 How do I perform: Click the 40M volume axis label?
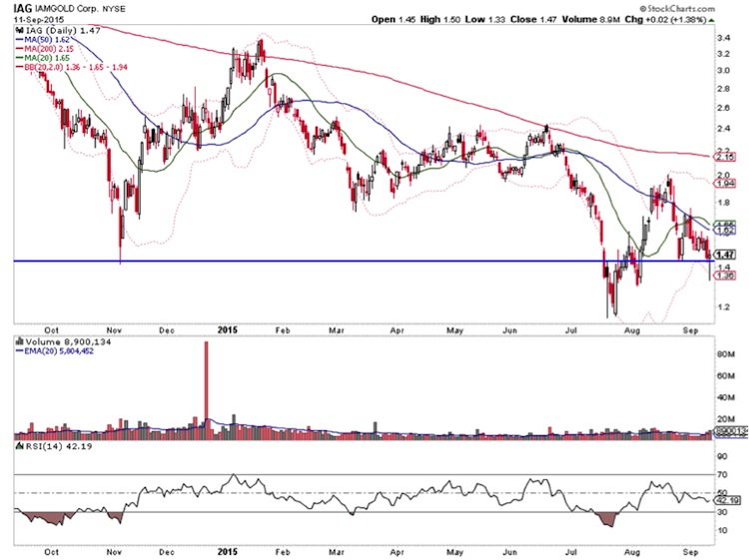[x=726, y=397]
